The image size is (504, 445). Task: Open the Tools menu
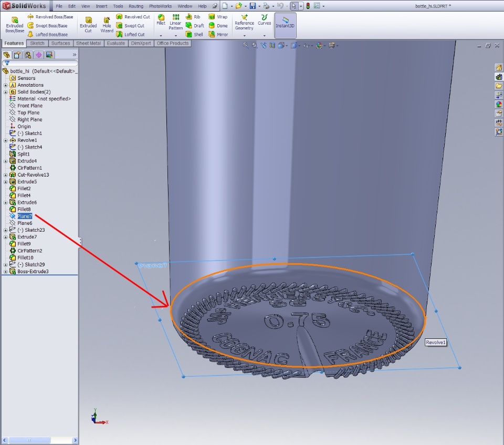[118, 6]
